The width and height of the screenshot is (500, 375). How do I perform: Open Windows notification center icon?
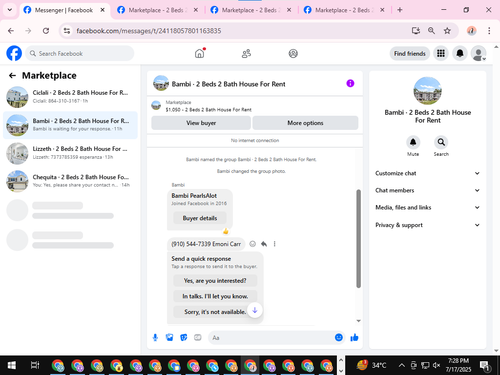[x=486, y=365]
